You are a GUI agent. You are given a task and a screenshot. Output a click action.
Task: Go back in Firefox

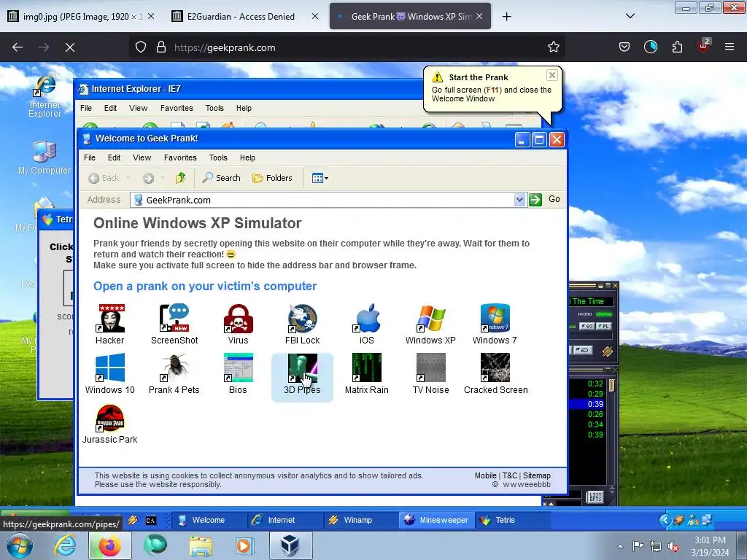click(18, 47)
